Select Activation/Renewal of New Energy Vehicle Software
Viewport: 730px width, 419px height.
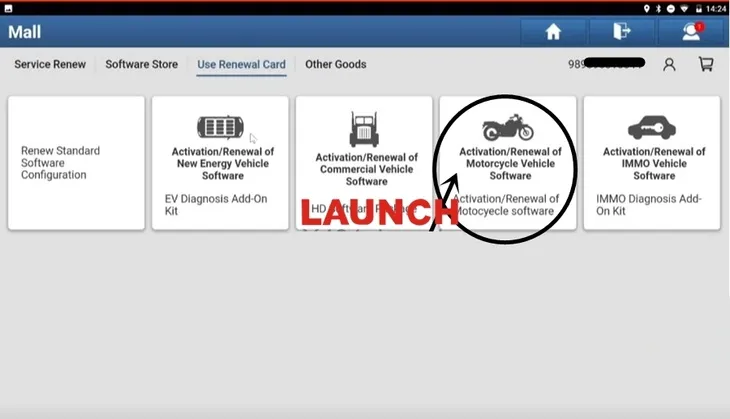220,163
